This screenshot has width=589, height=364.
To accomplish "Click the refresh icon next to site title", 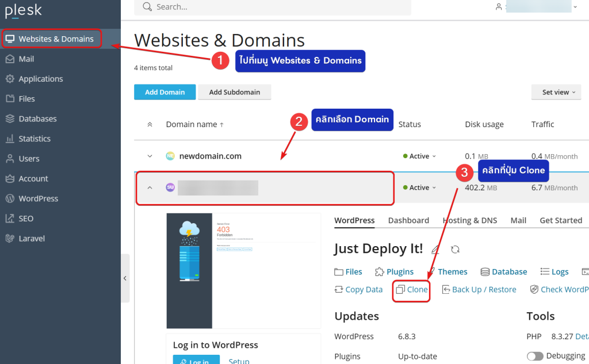I will [455, 250].
